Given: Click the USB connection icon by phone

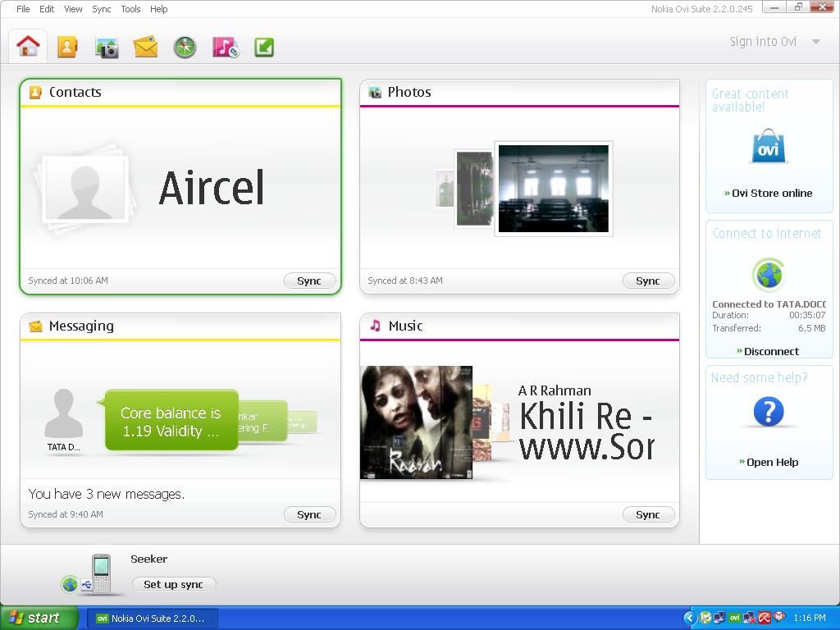Looking at the screenshot, I should [87, 584].
